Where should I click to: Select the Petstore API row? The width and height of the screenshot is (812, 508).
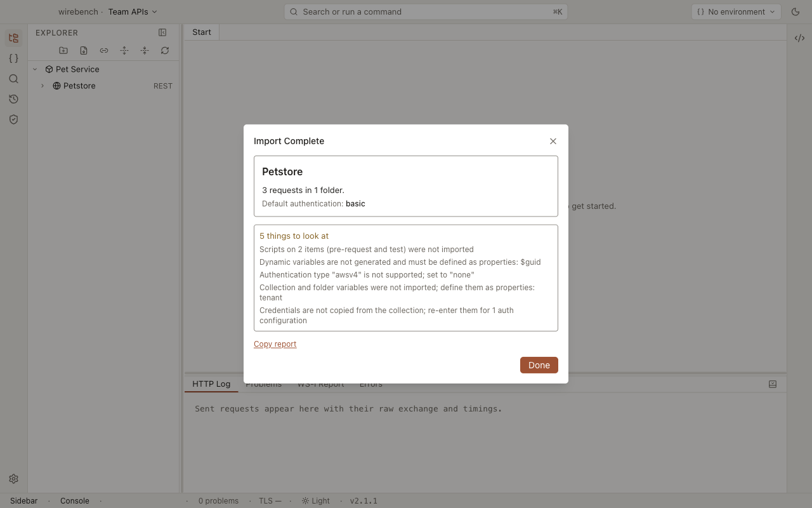point(104,86)
